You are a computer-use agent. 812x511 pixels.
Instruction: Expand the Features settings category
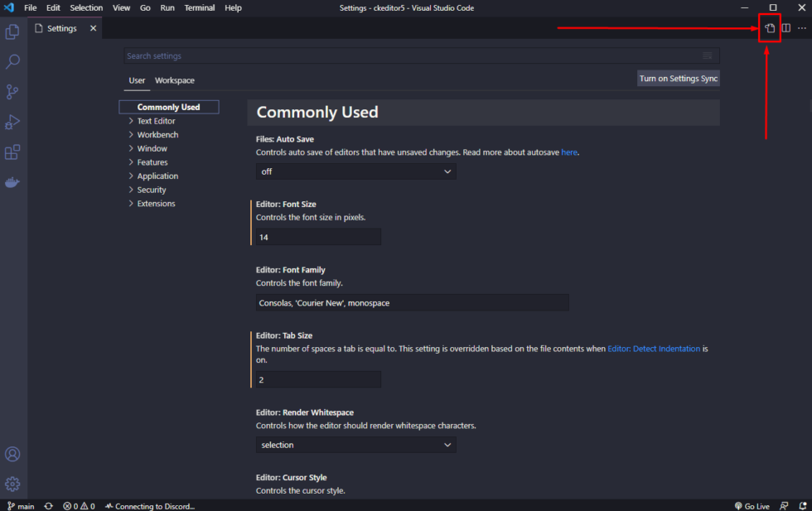tap(152, 162)
